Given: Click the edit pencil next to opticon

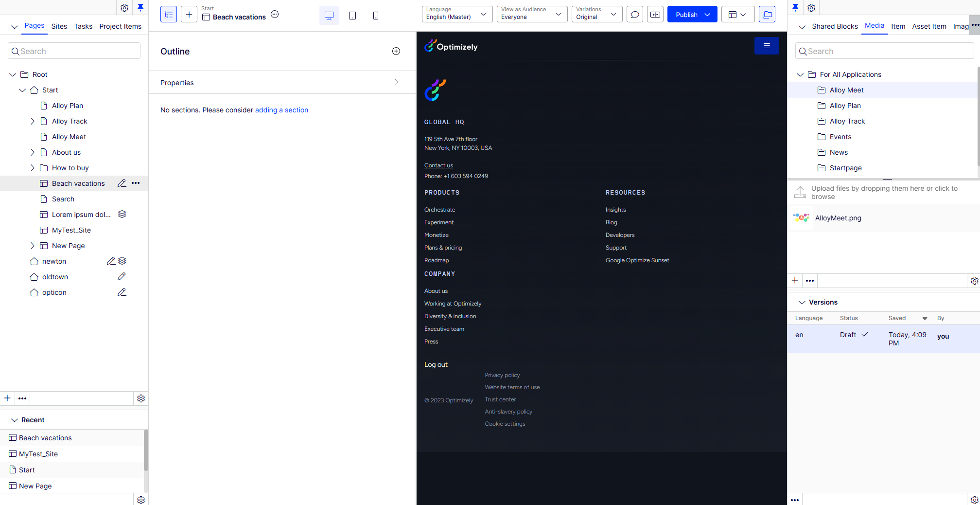Looking at the screenshot, I should [122, 292].
